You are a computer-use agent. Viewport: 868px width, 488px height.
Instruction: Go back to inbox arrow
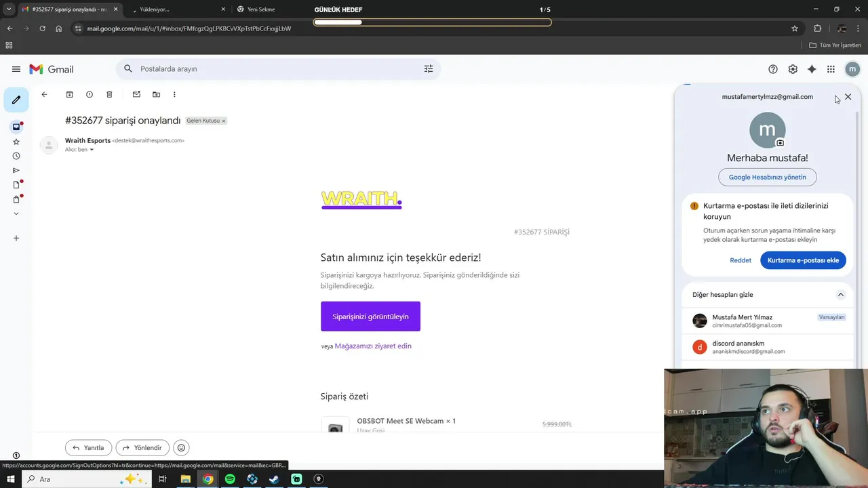(x=44, y=94)
